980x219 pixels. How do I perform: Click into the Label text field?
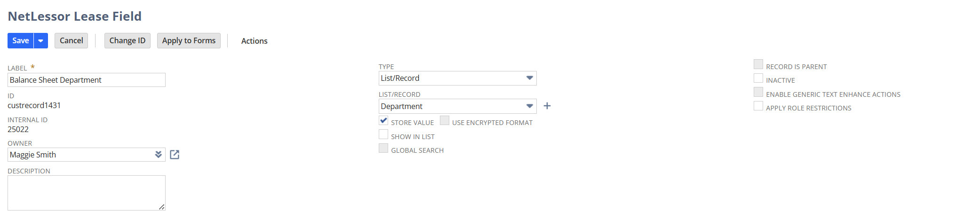point(87,80)
